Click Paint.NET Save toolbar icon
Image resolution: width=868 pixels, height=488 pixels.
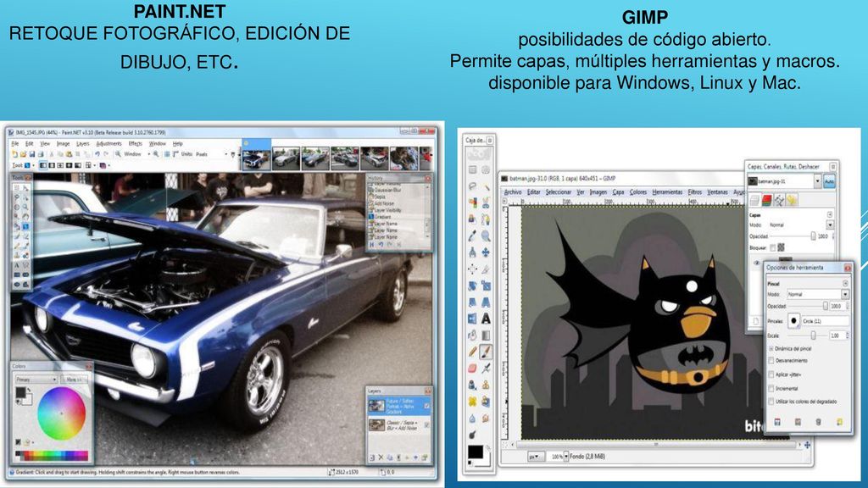coord(32,154)
